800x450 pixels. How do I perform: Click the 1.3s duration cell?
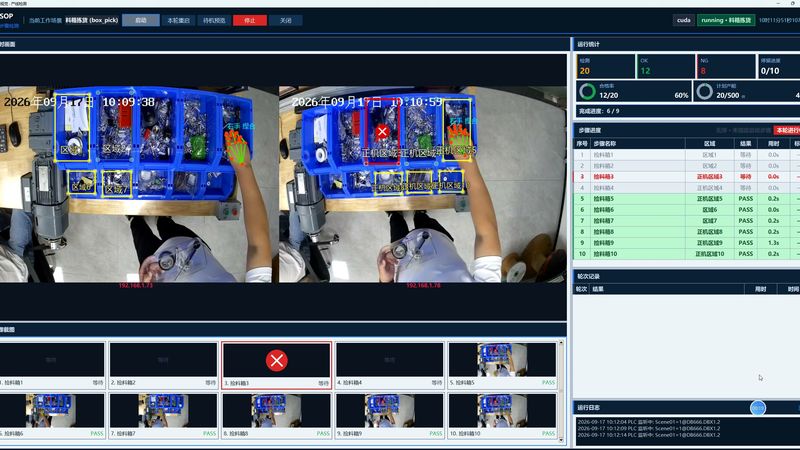pyautogui.click(x=773, y=243)
